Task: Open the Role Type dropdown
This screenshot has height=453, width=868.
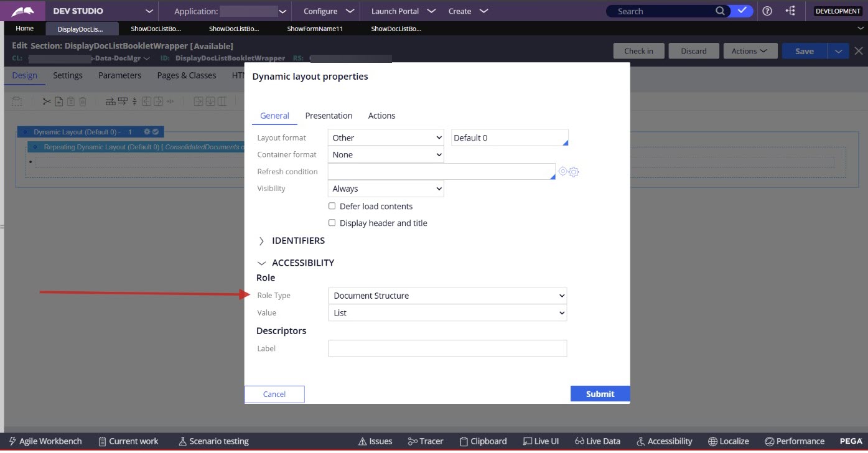Action: tap(447, 296)
